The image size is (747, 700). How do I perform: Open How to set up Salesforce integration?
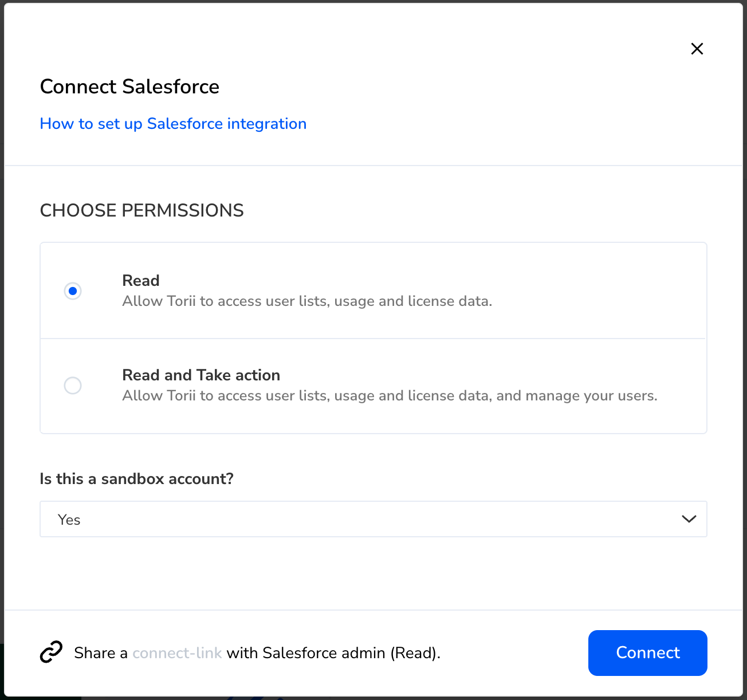[x=173, y=124]
